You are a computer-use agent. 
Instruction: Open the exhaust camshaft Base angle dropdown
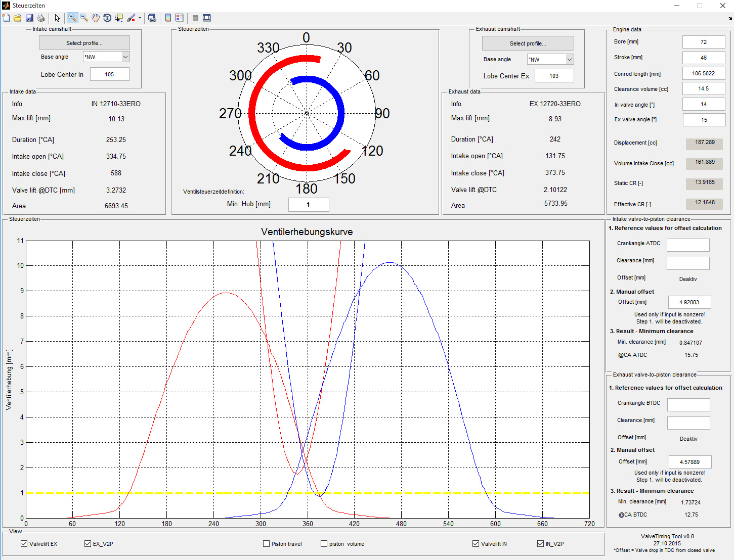pyautogui.click(x=569, y=60)
